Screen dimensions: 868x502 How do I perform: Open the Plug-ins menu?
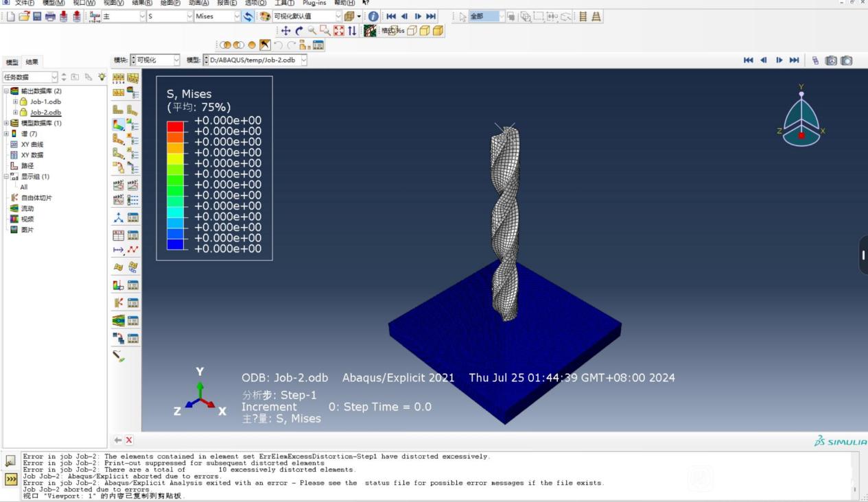pos(314,3)
